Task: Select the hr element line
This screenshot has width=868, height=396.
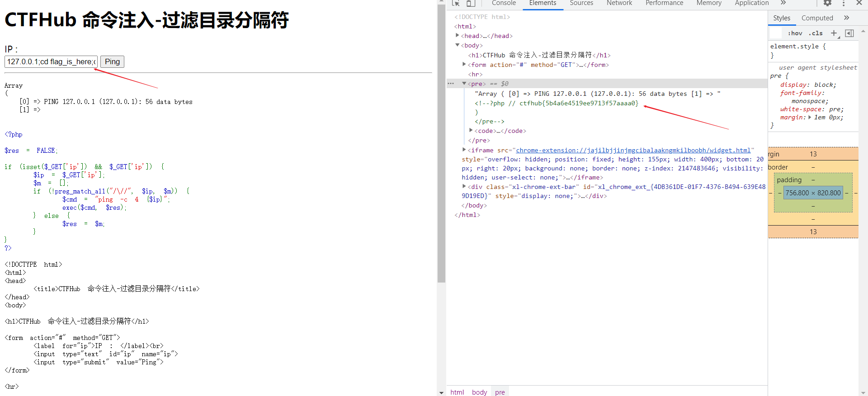Action: click(x=475, y=74)
